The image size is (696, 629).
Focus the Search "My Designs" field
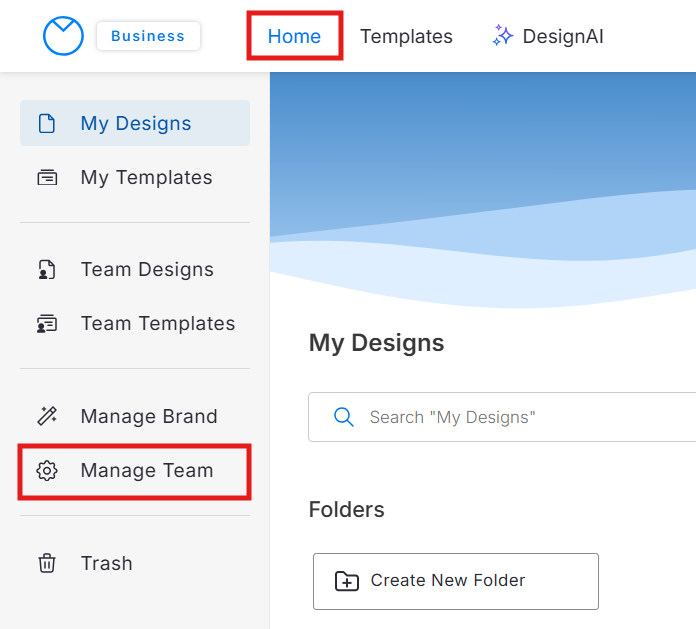click(x=520, y=417)
